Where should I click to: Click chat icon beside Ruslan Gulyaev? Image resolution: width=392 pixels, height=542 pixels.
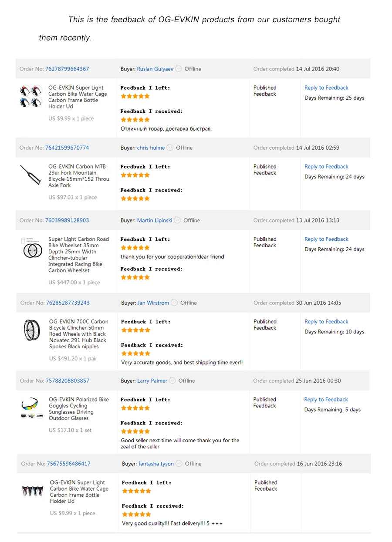(179, 69)
